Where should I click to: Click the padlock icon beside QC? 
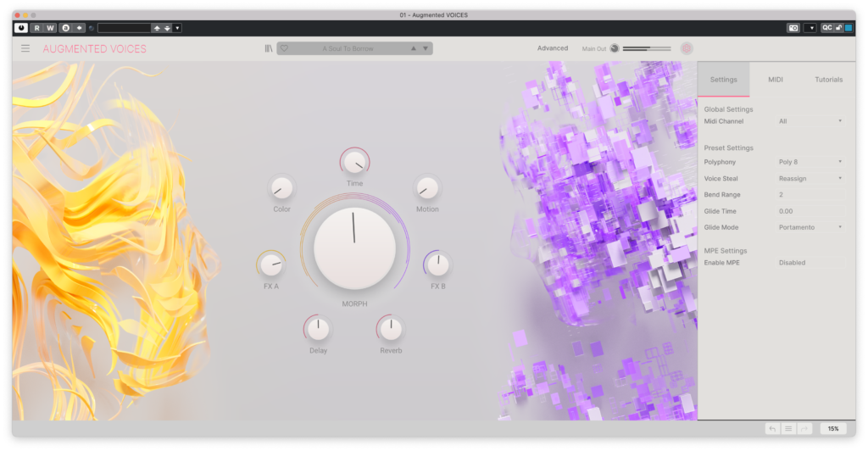(x=838, y=28)
